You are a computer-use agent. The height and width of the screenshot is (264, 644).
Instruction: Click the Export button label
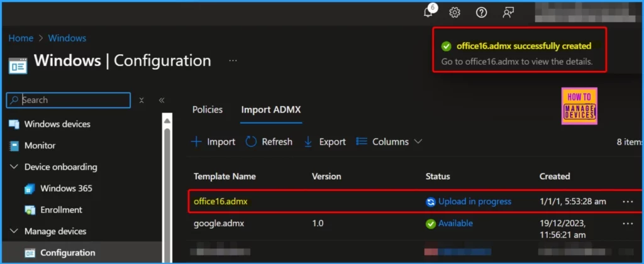(332, 141)
